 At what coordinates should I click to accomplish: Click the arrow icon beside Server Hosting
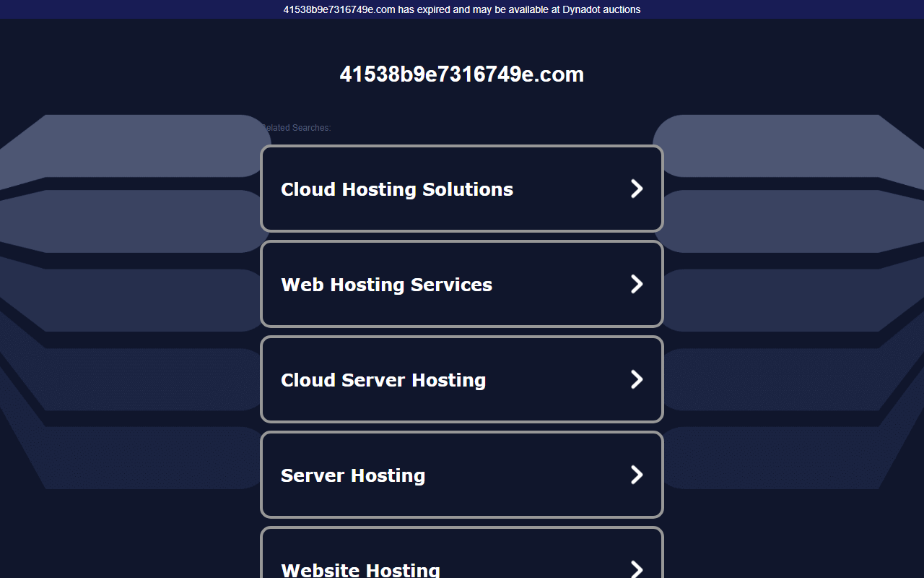click(x=637, y=475)
